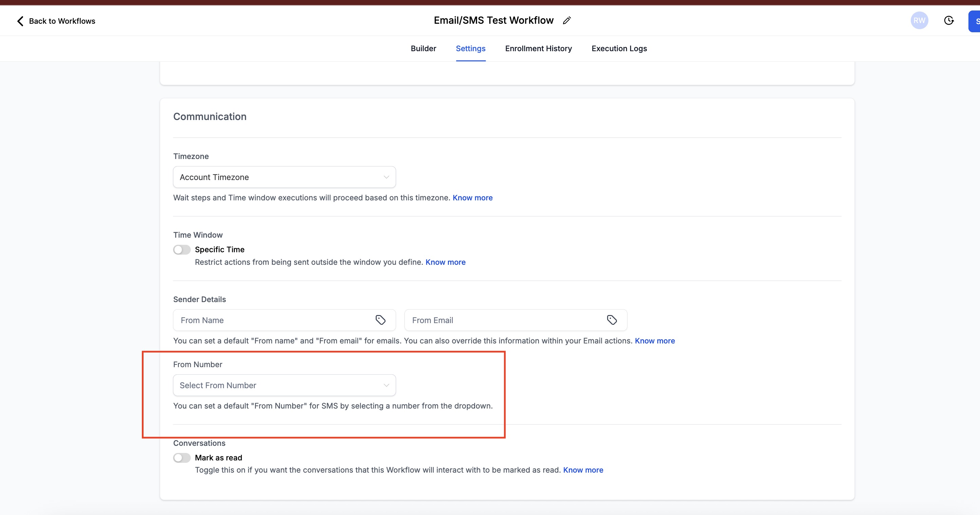Viewport: 980px width, 515px height.
Task: Edit workflow name with pencil icon
Action: coord(567,21)
